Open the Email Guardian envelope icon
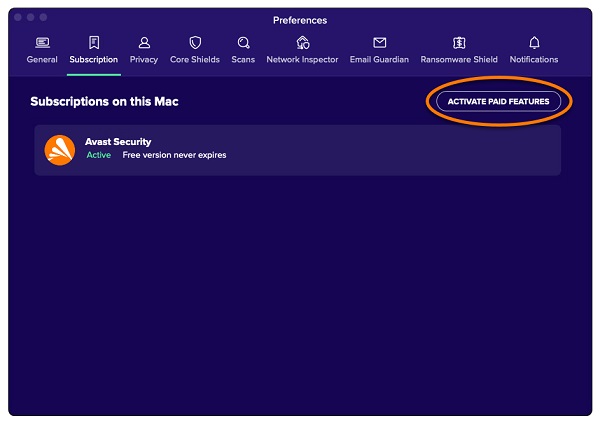Viewport: 600px width, 425px height. click(379, 43)
